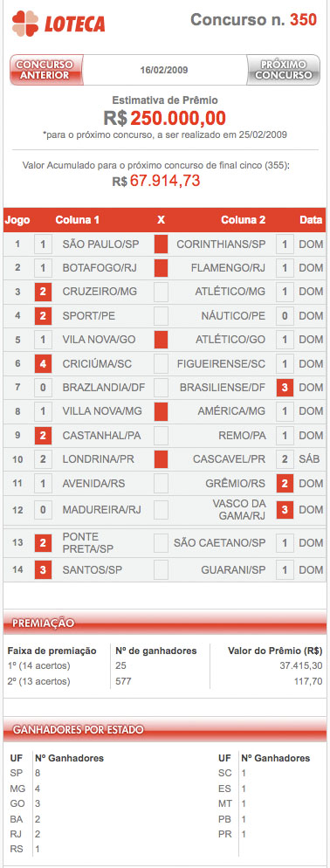Screen dimensions: 330x868
Task: Click Grêmio/RS red score 2 box
Action: [285, 483]
